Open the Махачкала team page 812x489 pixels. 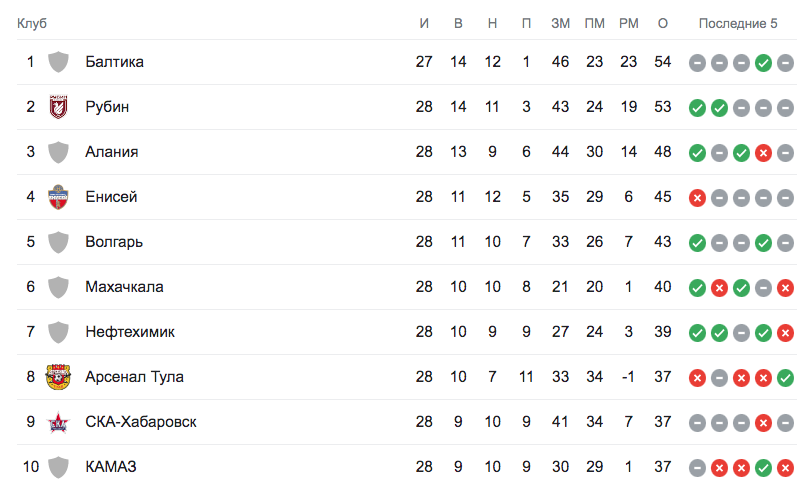point(124,287)
